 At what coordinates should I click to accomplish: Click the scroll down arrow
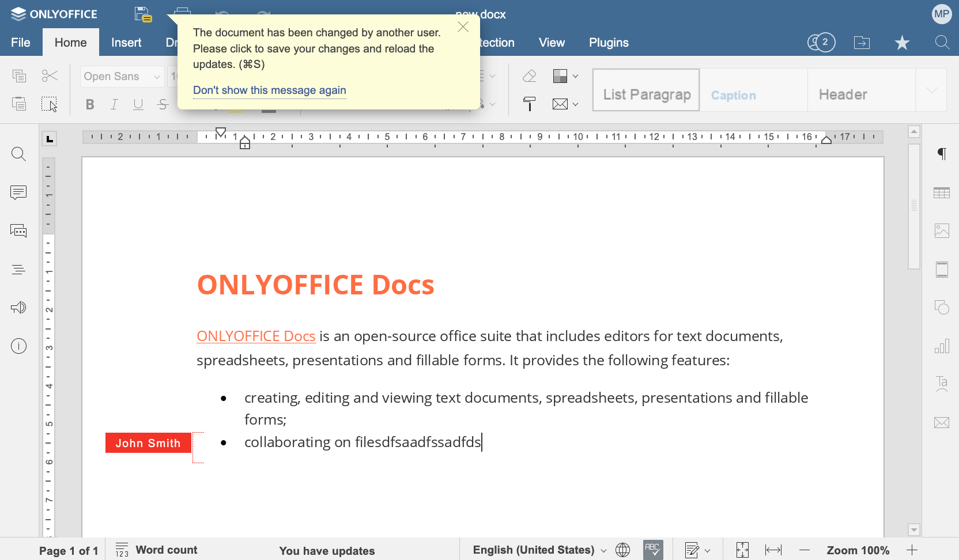tap(914, 529)
